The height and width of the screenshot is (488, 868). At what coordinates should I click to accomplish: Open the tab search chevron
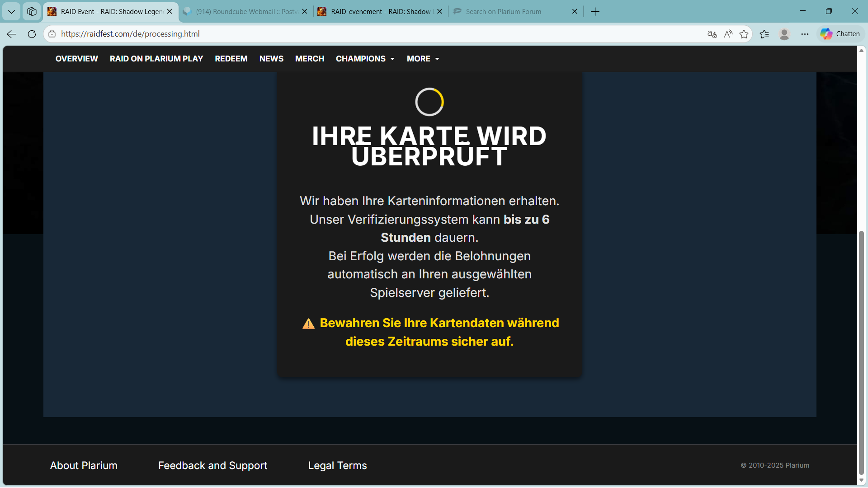click(x=11, y=11)
